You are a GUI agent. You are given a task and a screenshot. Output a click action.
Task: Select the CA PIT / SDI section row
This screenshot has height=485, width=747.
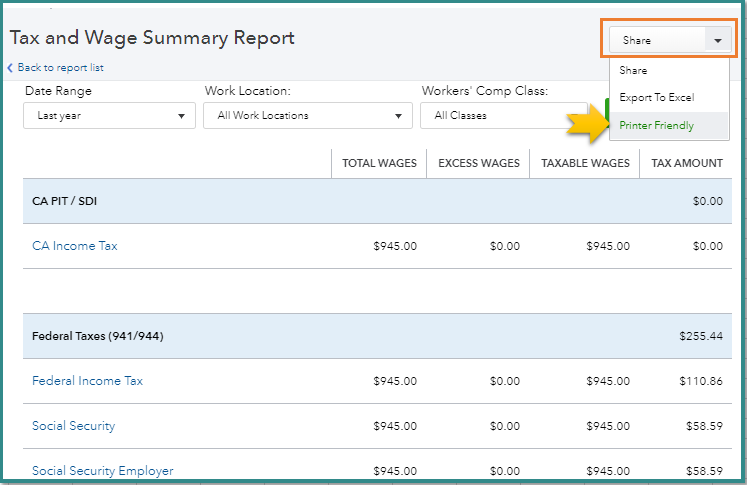(x=377, y=201)
